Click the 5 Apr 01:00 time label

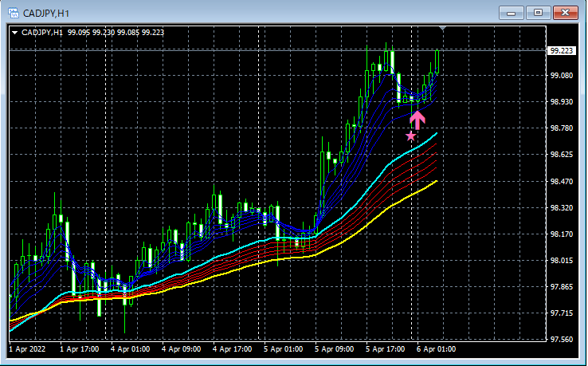click(284, 349)
